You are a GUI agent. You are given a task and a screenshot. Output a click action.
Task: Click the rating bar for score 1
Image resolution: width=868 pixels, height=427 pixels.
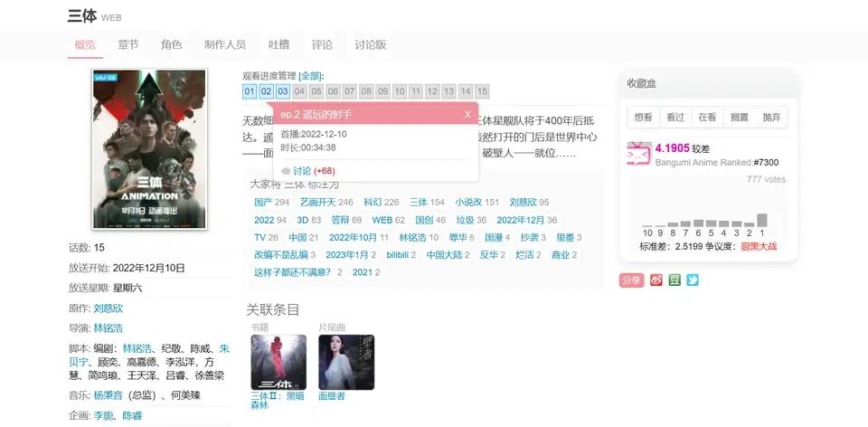(762, 220)
